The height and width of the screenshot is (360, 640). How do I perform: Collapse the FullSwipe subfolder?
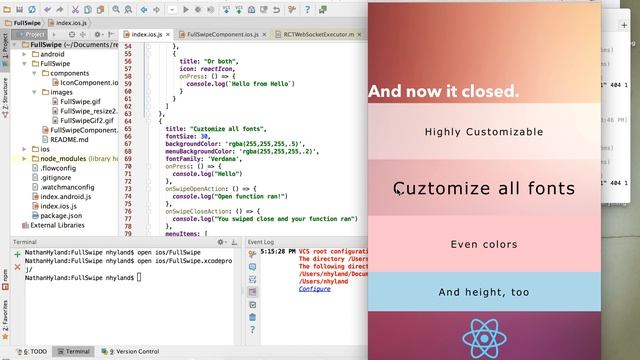point(24,64)
